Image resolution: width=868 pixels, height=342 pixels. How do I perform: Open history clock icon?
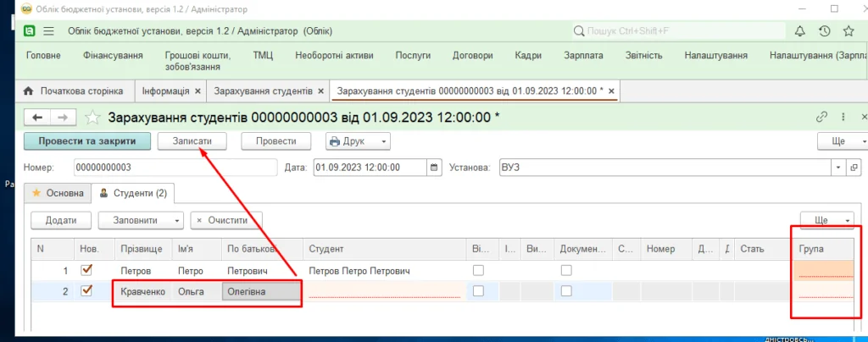[x=824, y=31]
